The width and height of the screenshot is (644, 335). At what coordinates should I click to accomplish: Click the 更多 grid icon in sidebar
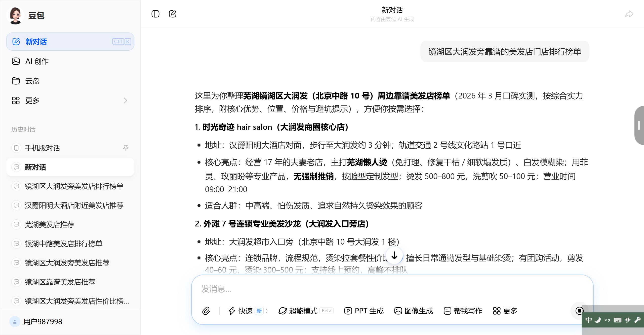(x=16, y=100)
